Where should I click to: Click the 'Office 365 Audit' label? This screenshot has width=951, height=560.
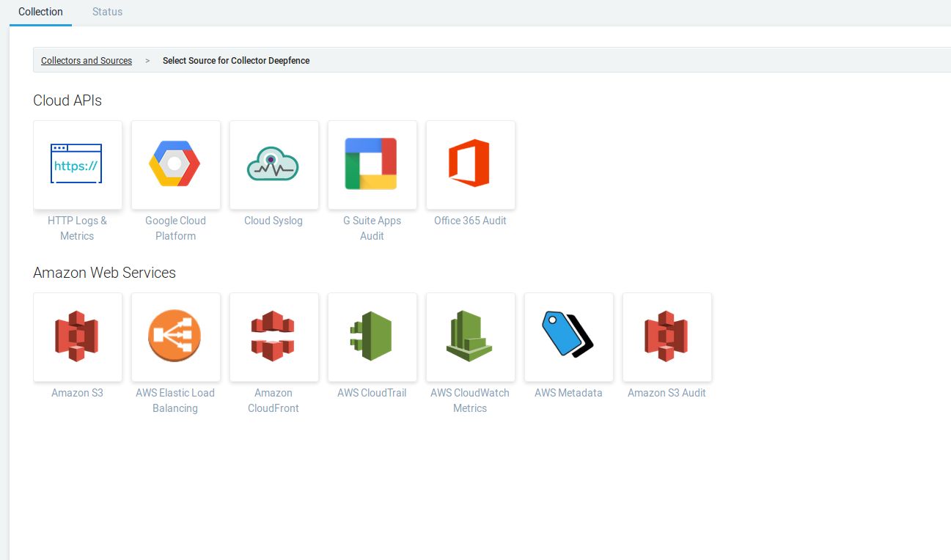pyautogui.click(x=470, y=221)
